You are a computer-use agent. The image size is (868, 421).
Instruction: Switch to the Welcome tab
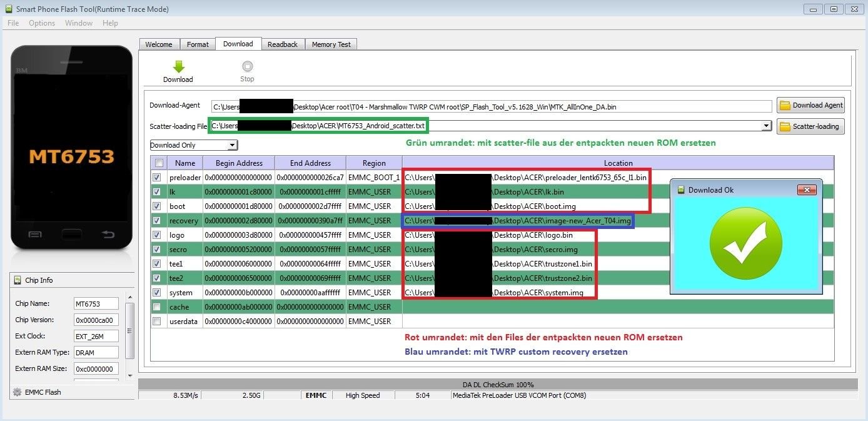click(159, 44)
